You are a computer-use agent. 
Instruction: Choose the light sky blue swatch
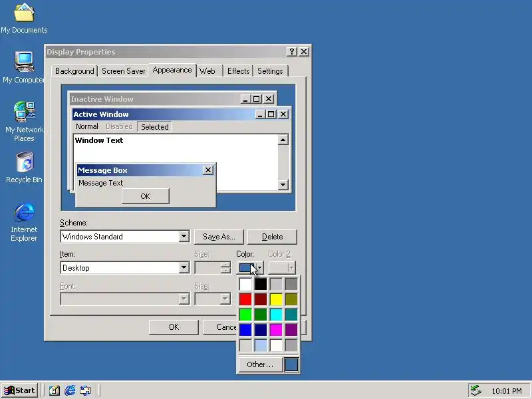pos(261,345)
